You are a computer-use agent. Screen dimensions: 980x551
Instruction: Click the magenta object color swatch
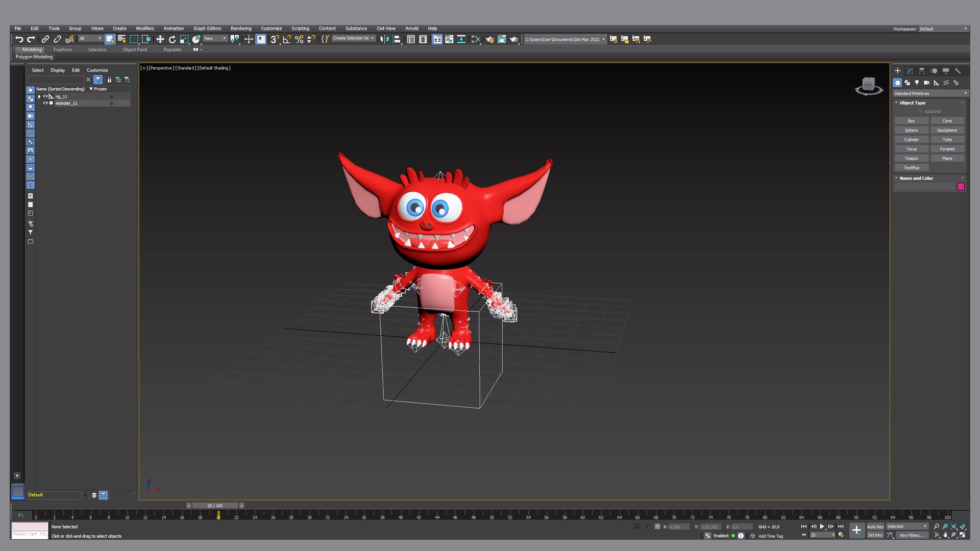tap(961, 187)
